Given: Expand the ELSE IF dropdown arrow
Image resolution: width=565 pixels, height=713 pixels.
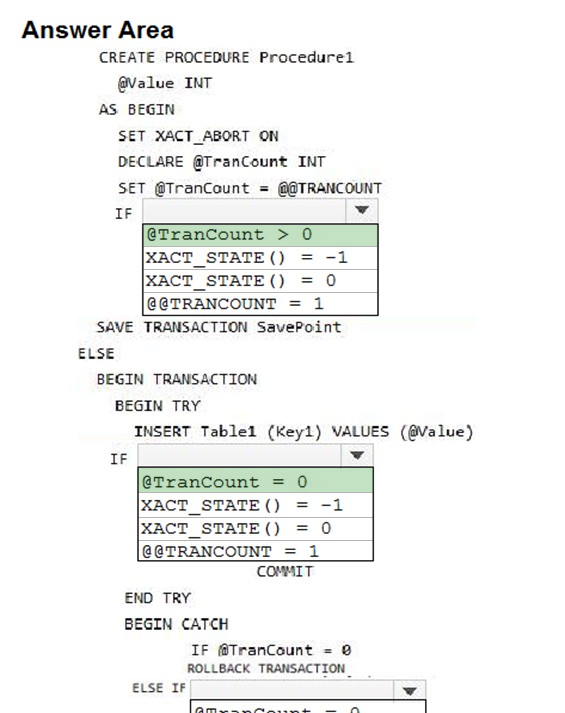Looking at the screenshot, I should pyautogui.click(x=410, y=691).
